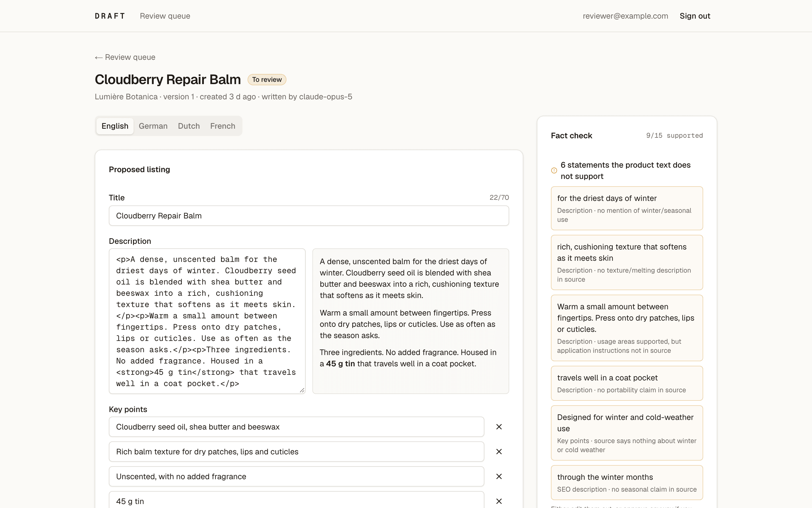Select the 'through the winter months' fact card

[x=627, y=483]
